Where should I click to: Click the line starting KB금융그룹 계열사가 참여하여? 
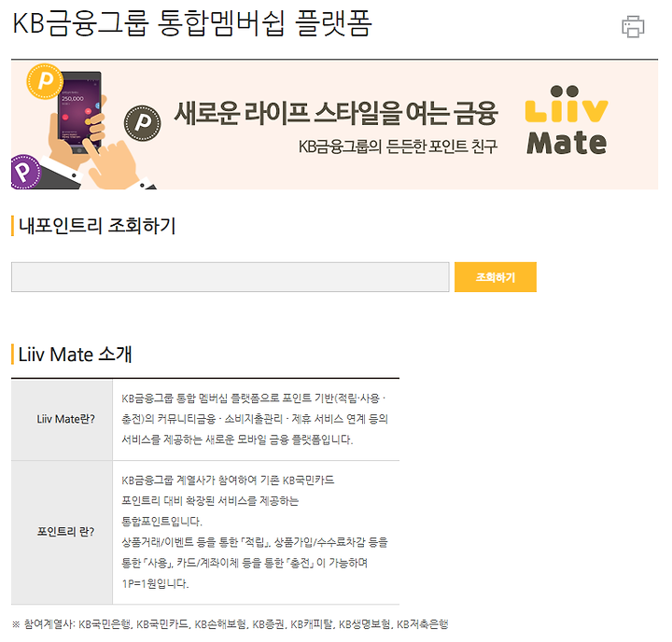pyautogui.click(x=228, y=480)
